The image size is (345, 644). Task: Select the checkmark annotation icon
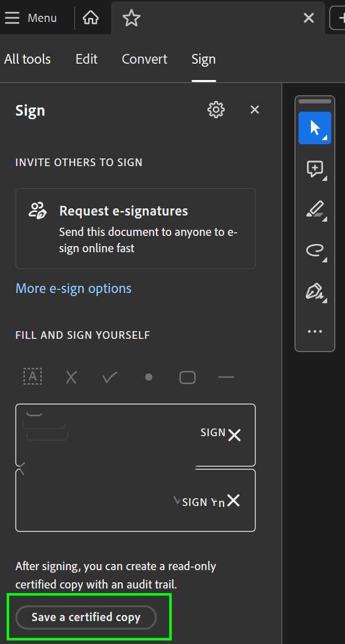pyautogui.click(x=109, y=377)
